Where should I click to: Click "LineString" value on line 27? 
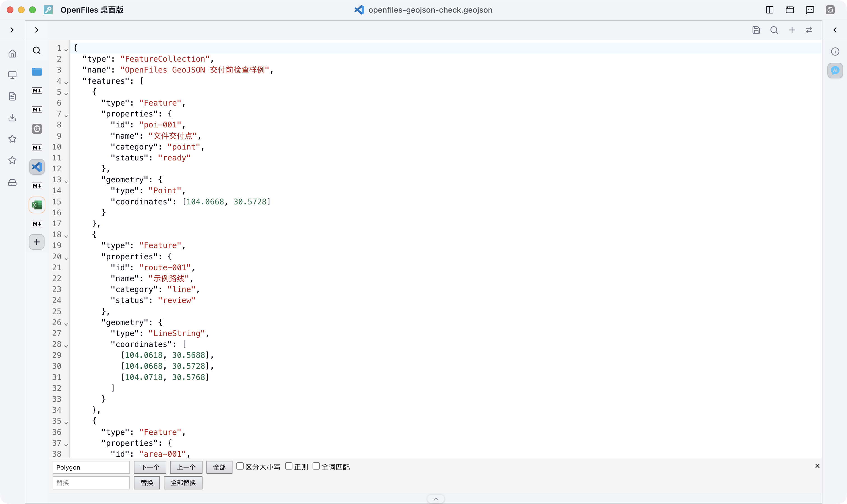tap(177, 333)
